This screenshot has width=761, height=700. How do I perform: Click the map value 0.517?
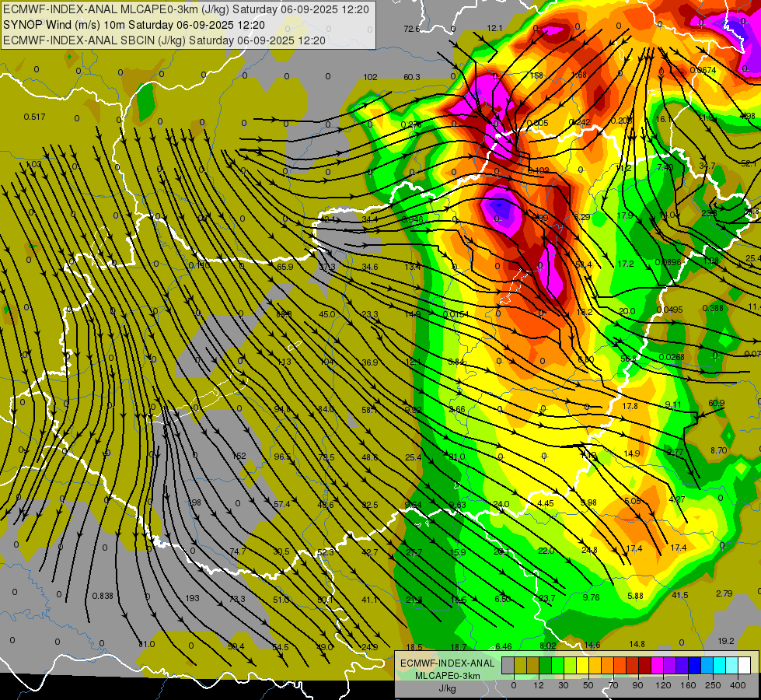[x=34, y=117]
